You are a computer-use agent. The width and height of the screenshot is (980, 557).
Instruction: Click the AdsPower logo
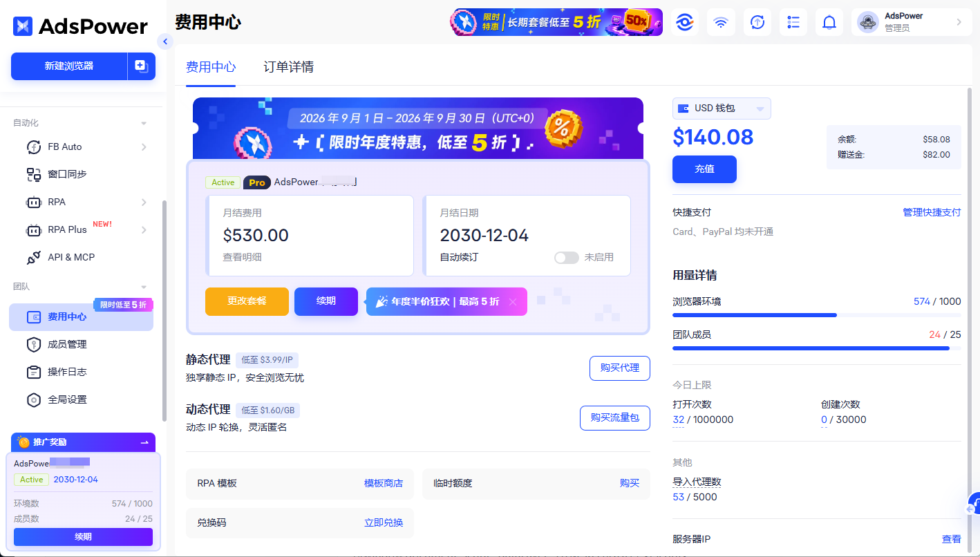tap(80, 26)
